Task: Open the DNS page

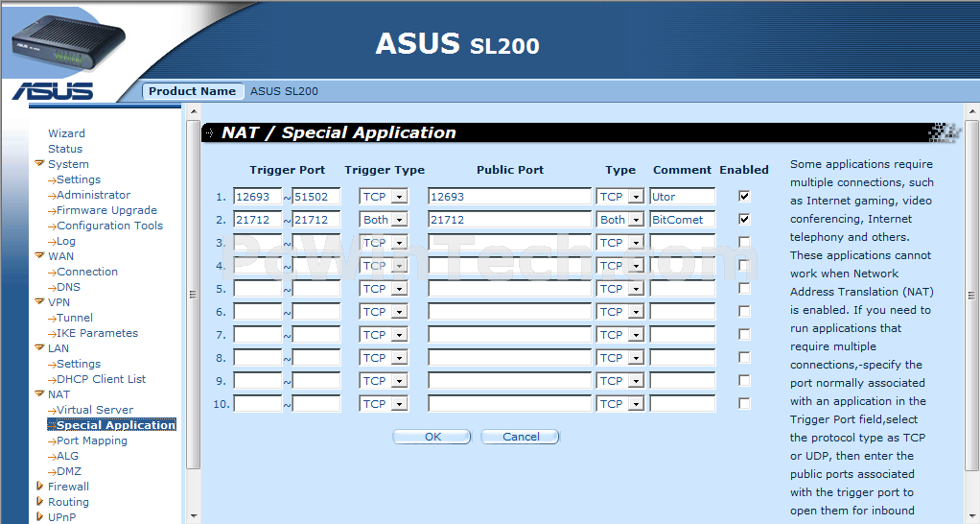Action: point(69,287)
